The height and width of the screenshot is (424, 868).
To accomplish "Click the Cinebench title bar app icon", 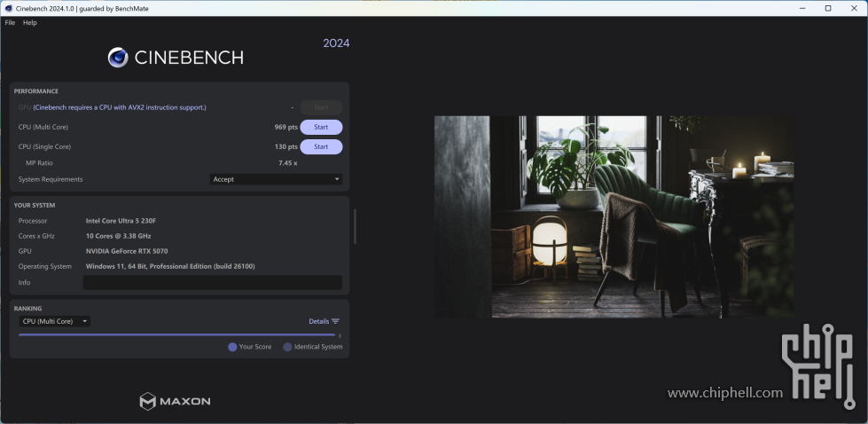I will tap(8, 8).
